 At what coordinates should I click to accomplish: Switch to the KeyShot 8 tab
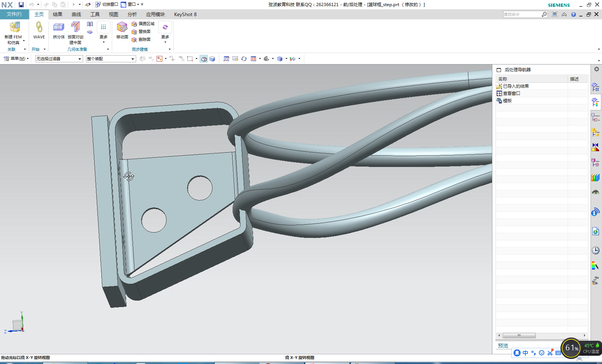click(x=185, y=14)
